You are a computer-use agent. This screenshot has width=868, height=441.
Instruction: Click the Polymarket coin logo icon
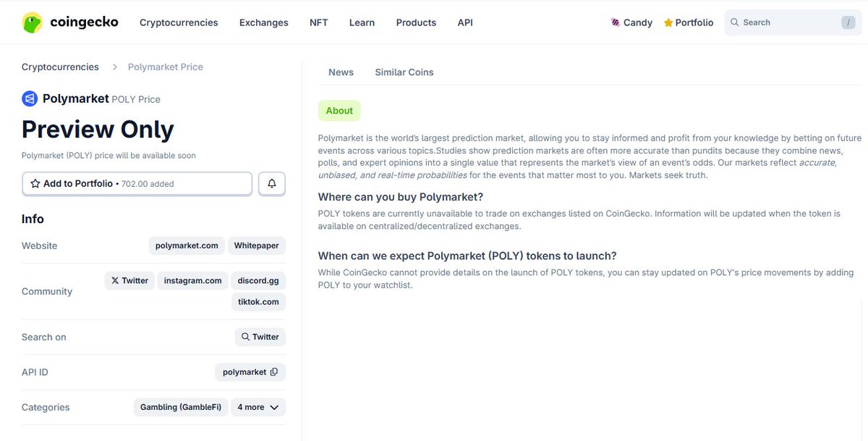(30, 98)
